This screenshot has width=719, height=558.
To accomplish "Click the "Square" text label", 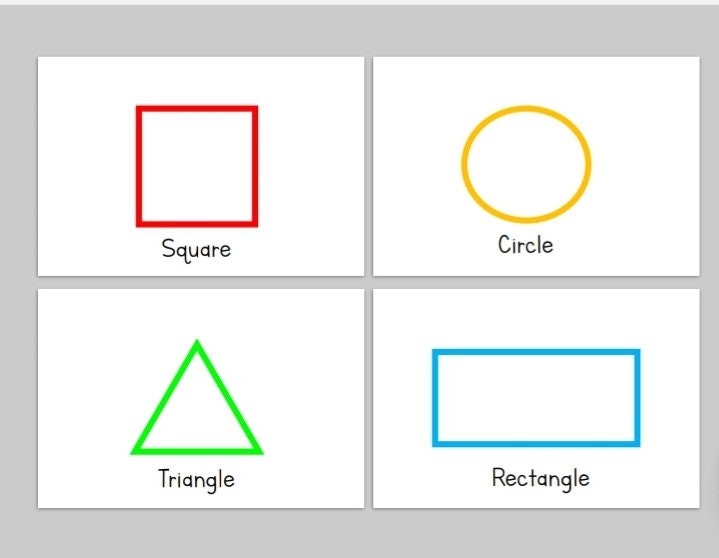I will pyautogui.click(x=196, y=250).
